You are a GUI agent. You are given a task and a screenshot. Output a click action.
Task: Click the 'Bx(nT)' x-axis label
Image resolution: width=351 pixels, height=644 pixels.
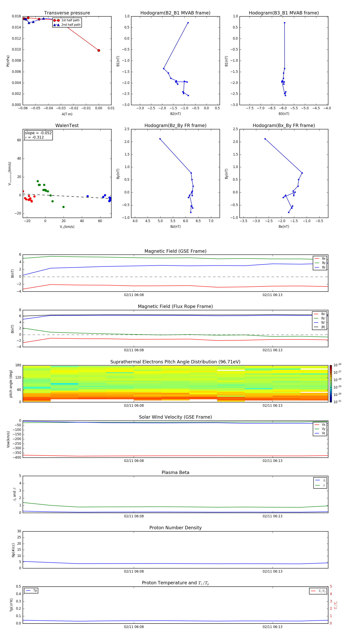click(x=284, y=227)
